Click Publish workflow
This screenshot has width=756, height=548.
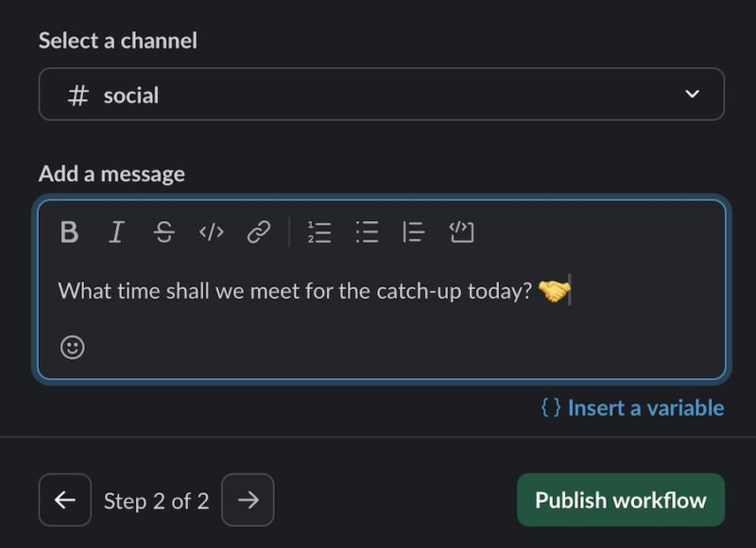click(x=619, y=499)
